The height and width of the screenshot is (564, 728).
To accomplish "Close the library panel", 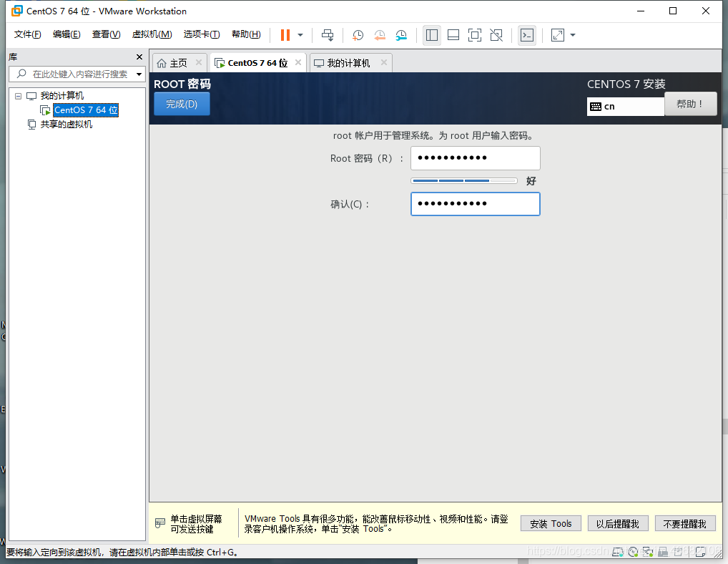I will click(x=139, y=57).
